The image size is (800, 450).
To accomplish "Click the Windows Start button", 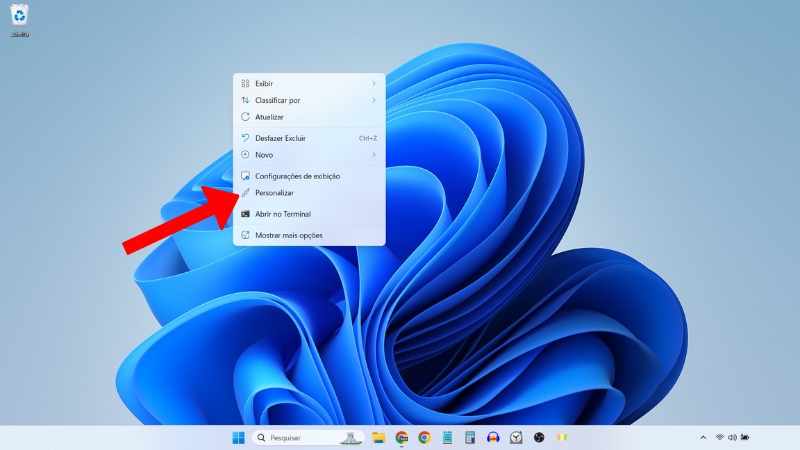I will (x=238, y=437).
